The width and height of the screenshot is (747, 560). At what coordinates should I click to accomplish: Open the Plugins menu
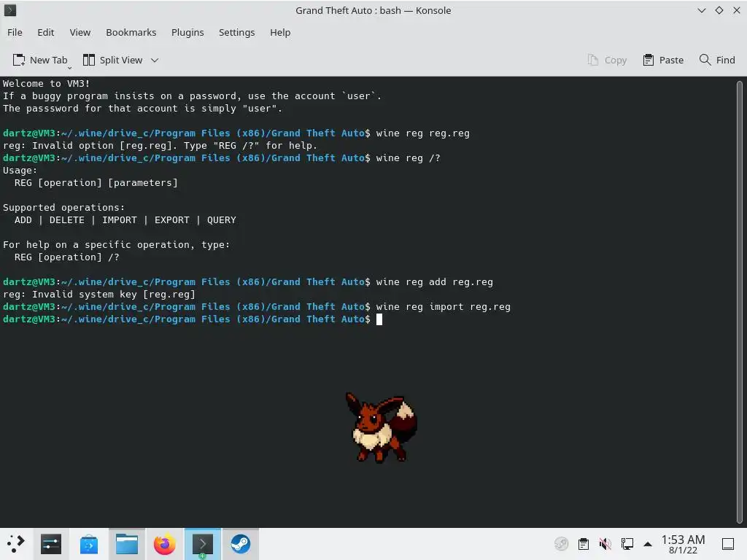pos(187,32)
